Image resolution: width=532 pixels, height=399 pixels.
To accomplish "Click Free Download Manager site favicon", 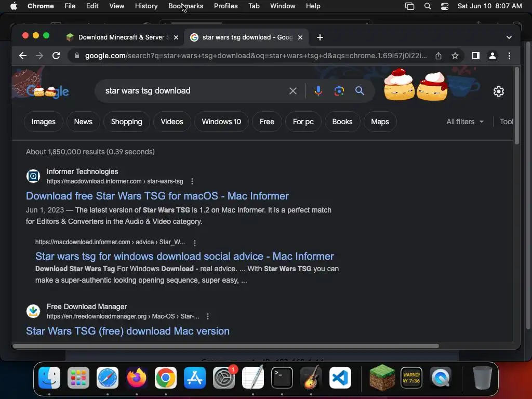I will click(33, 311).
